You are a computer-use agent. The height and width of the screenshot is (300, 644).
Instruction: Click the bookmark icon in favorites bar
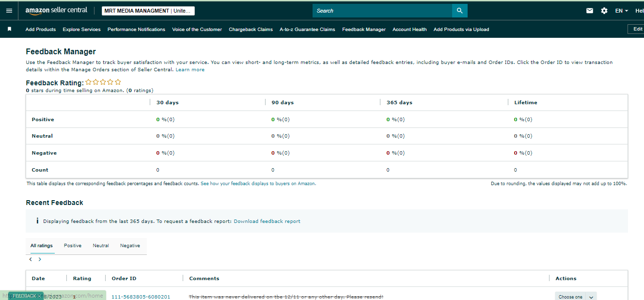click(9, 29)
